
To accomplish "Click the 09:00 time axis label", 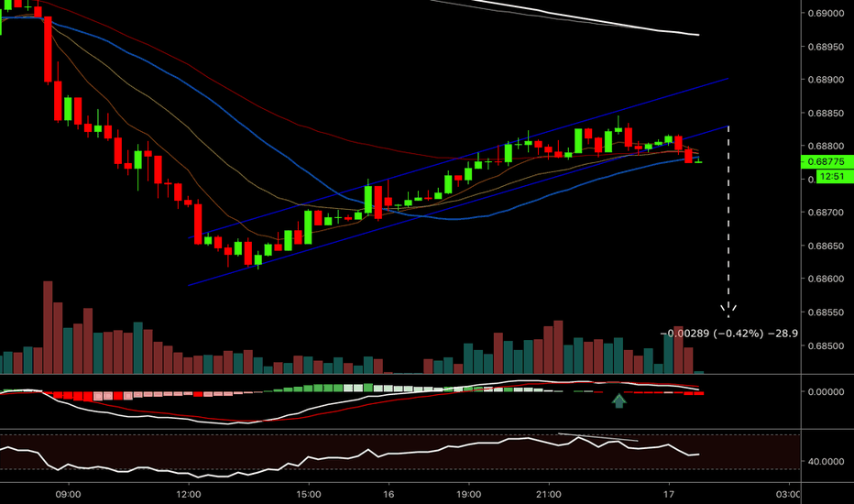I will [x=68, y=494].
